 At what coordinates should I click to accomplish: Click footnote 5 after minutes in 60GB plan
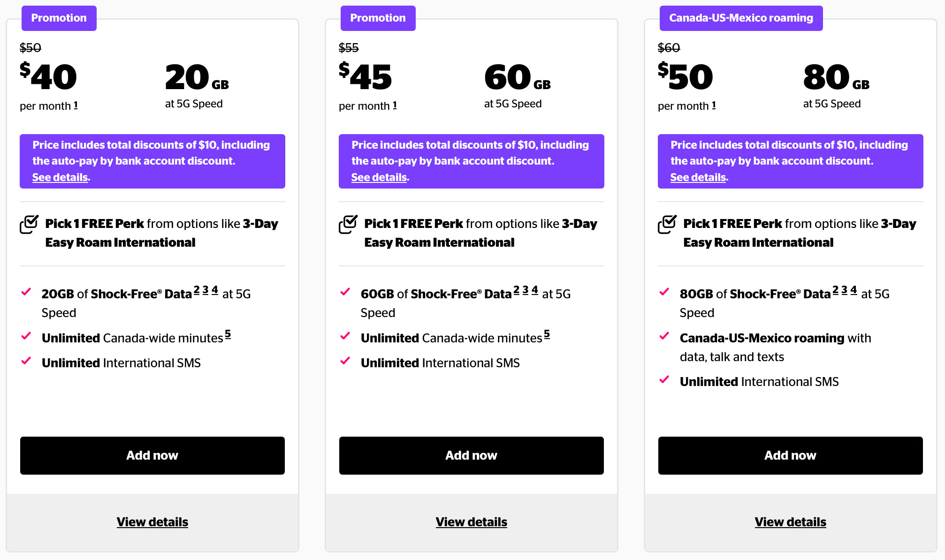(x=547, y=334)
